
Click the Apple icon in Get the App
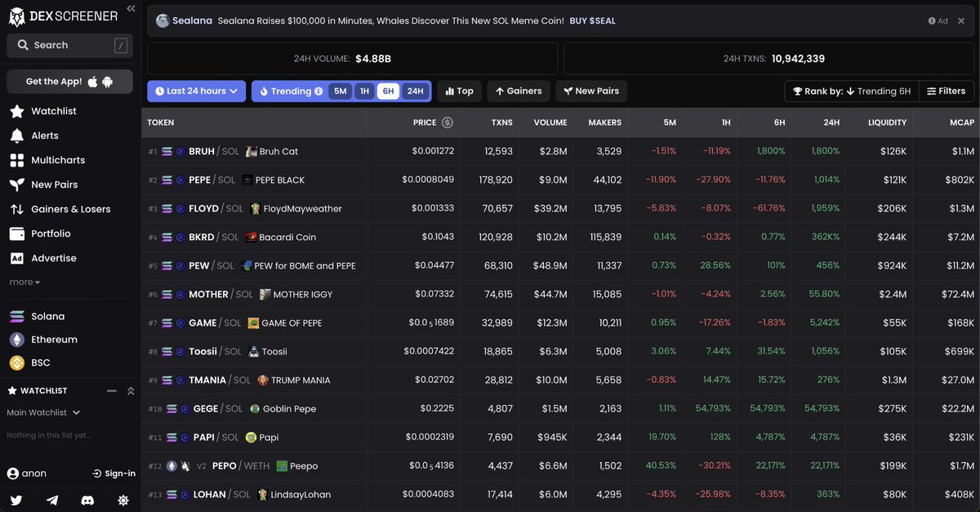[92, 82]
